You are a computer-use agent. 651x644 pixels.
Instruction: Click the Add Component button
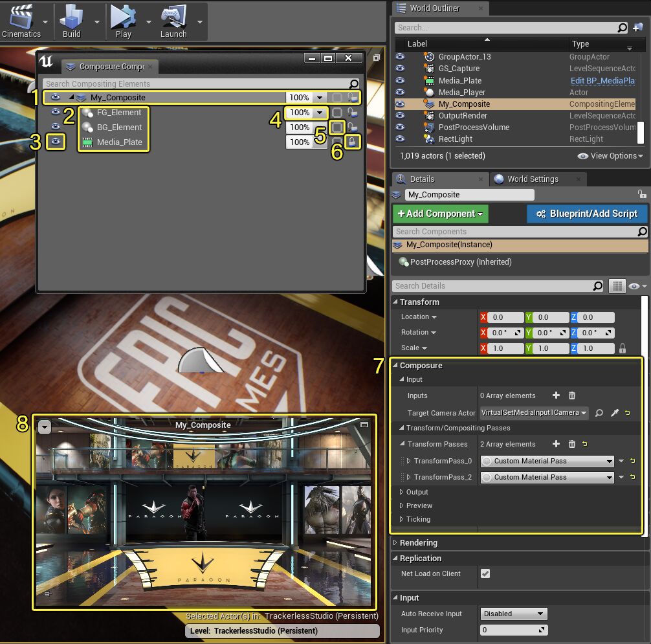(440, 214)
